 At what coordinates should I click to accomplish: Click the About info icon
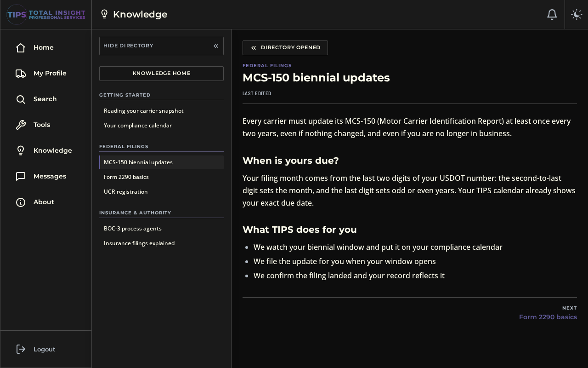21,202
